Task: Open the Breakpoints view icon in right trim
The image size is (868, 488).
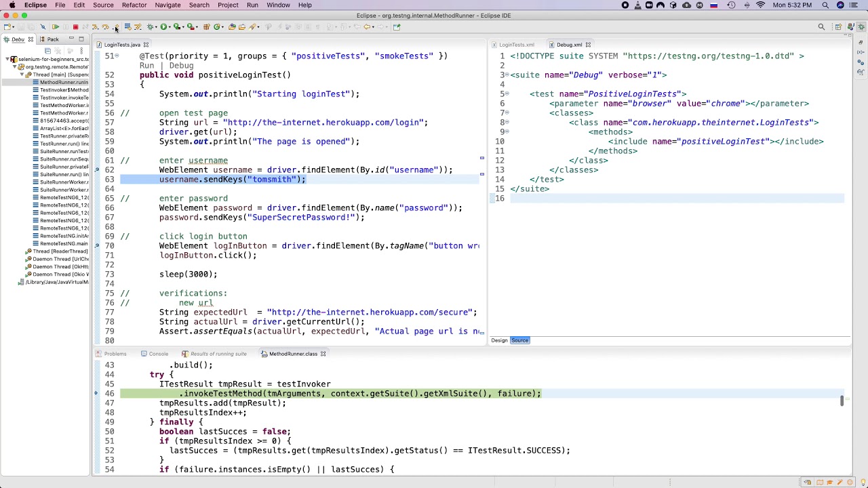Action: (861, 62)
